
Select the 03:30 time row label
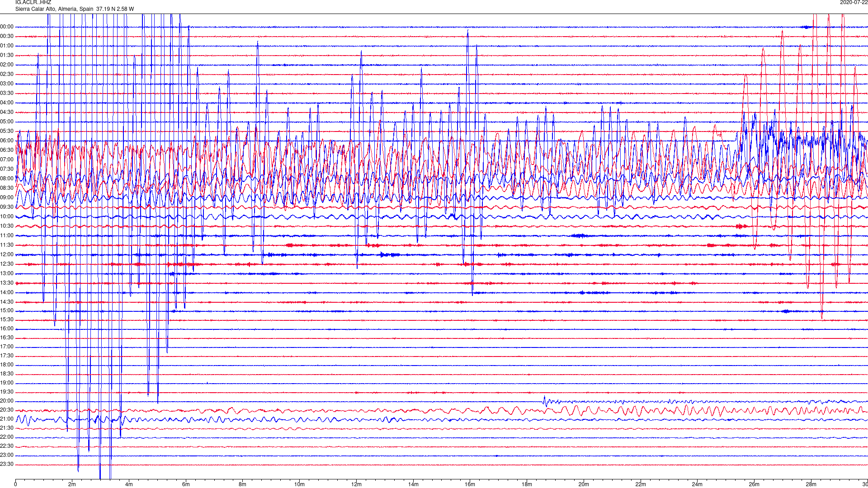click(7, 94)
